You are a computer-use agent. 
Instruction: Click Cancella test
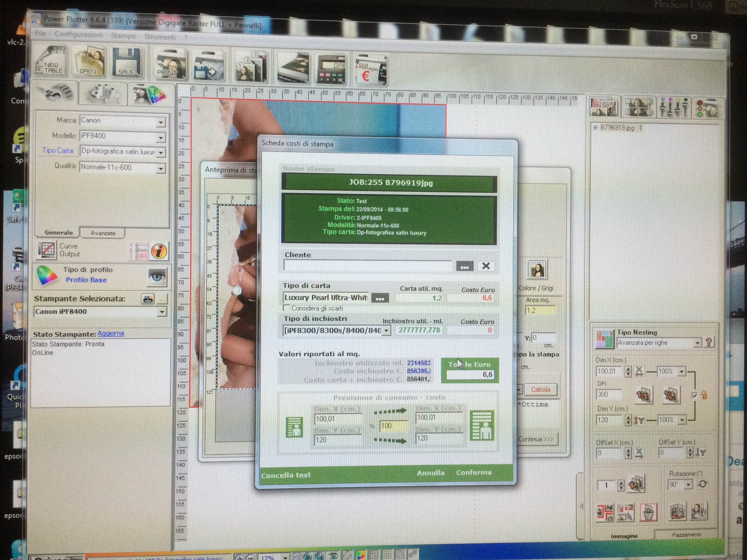pyautogui.click(x=286, y=475)
